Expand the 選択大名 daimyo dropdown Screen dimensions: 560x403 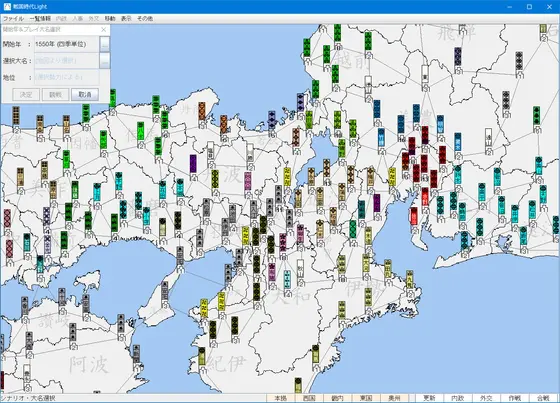104,61
